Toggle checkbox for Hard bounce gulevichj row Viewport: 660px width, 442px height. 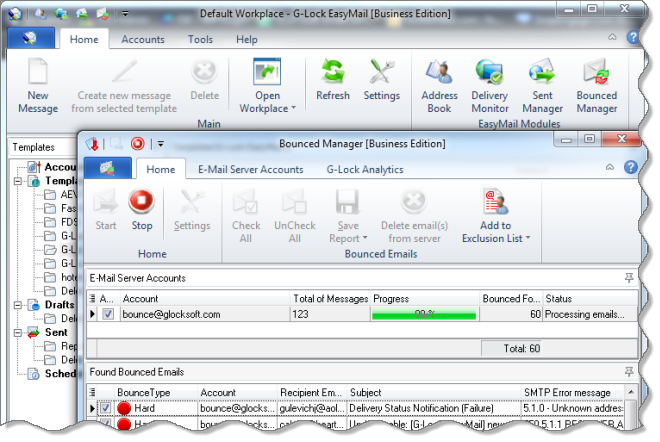click(x=106, y=408)
